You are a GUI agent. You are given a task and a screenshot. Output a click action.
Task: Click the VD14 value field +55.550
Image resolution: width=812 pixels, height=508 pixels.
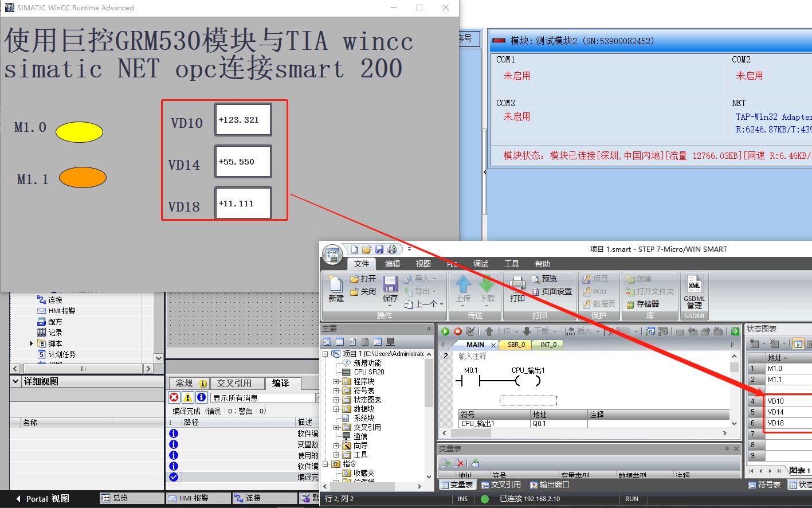[243, 162]
